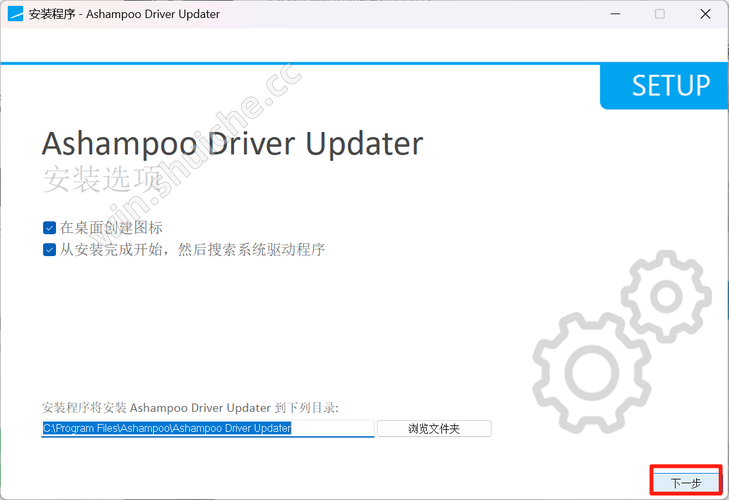The height and width of the screenshot is (500, 729).
Task: Open the 浏览文件夹 browse folder button
Action: click(434, 428)
